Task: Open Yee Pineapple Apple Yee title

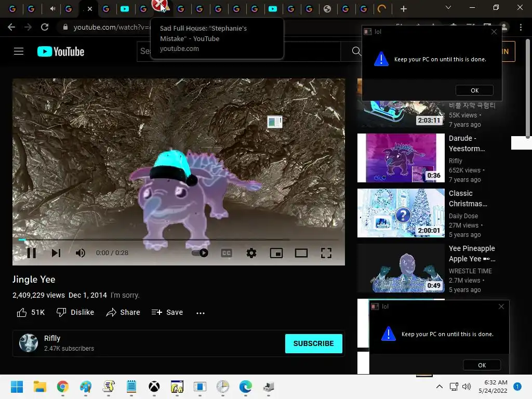Action: 472,254
